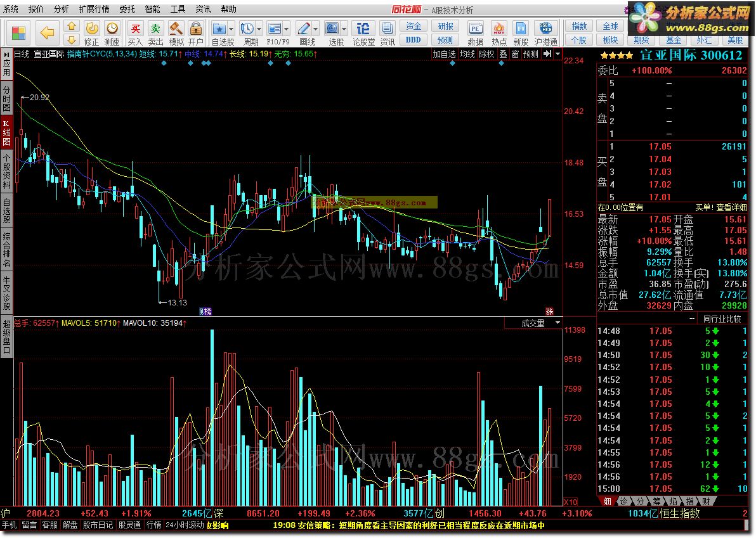This screenshot has width=756, height=538.
Task: Click the 查看详细 link
Action: tap(731, 207)
